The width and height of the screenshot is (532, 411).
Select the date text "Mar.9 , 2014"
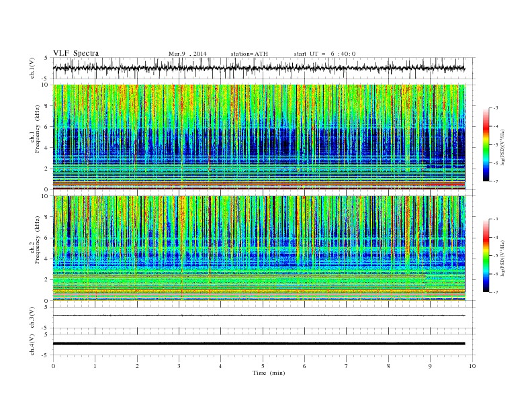[x=187, y=54]
